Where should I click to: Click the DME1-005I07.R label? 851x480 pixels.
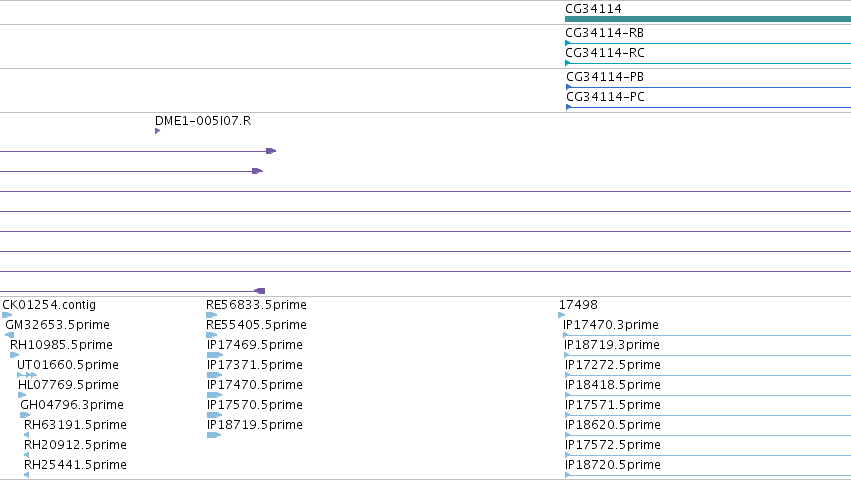pyautogui.click(x=203, y=121)
